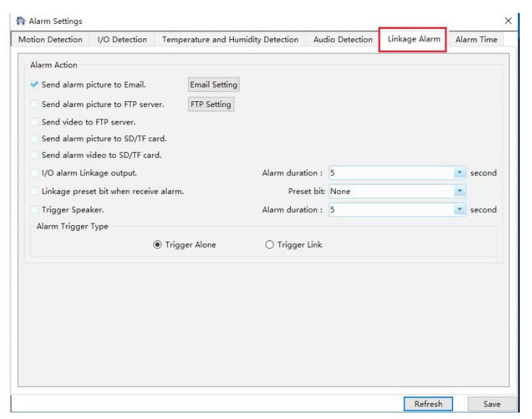
Task: Open the FTP Setting dialog
Action: [x=211, y=104]
